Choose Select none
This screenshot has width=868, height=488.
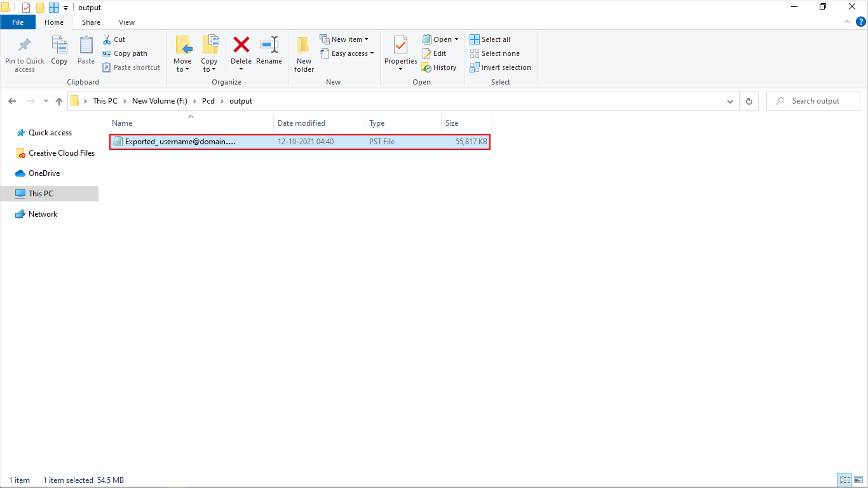tap(494, 53)
